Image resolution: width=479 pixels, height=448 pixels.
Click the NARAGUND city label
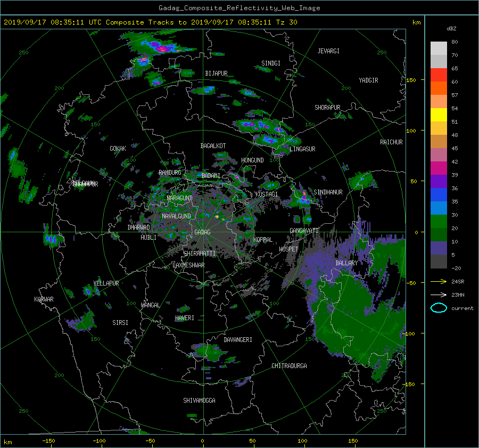click(x=179, y=198)
